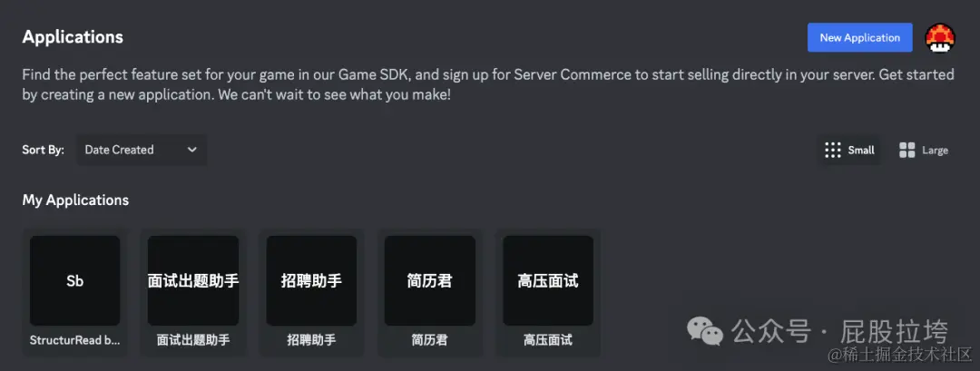Open the 简历君 application icon

point(430,280)
